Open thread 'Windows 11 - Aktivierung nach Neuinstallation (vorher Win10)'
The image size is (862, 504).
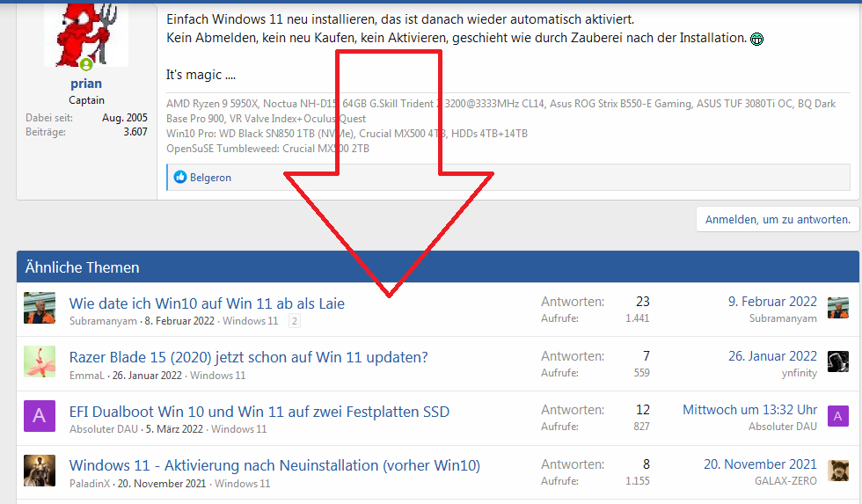(x=274, y=465)
